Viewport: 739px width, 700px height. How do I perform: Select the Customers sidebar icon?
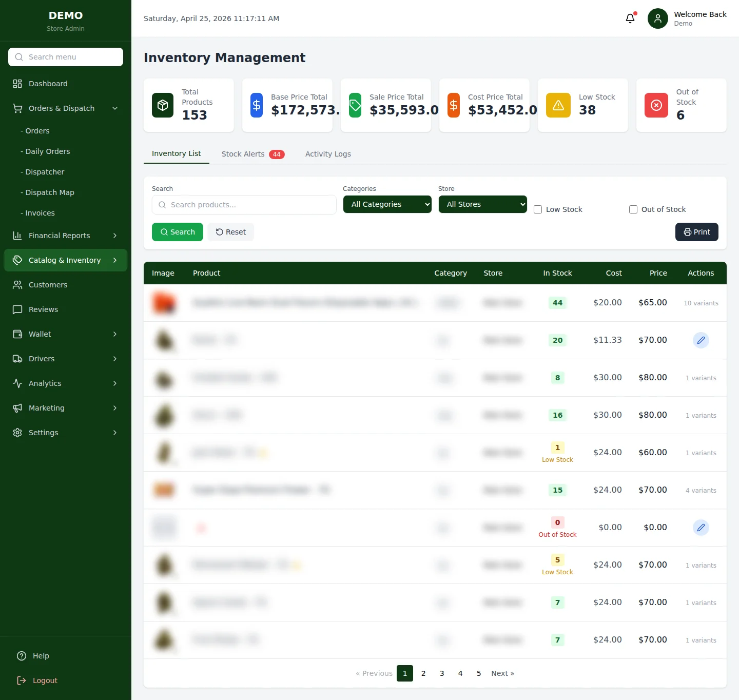pos(18,285)
